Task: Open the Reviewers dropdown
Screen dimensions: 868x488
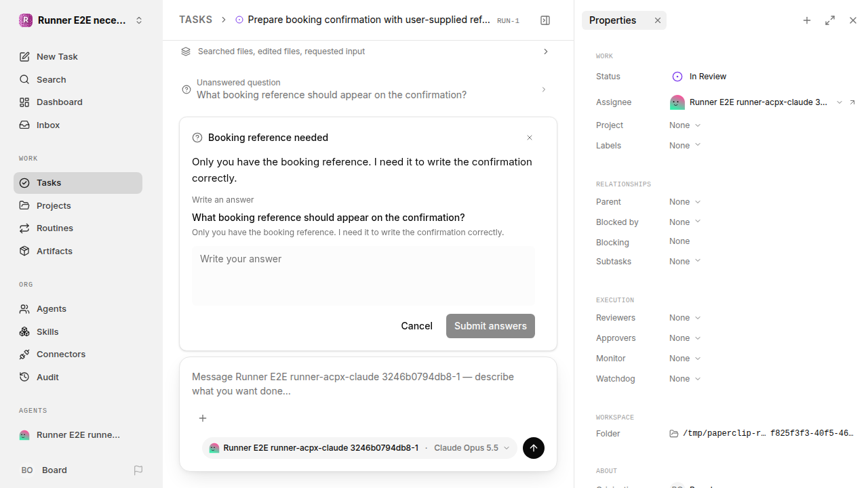Action: (685, 318)
